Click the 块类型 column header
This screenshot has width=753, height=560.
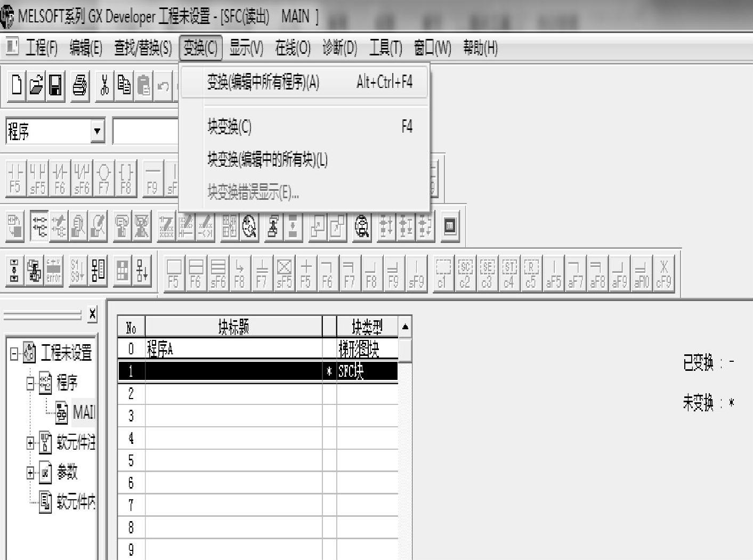point(367,327)
